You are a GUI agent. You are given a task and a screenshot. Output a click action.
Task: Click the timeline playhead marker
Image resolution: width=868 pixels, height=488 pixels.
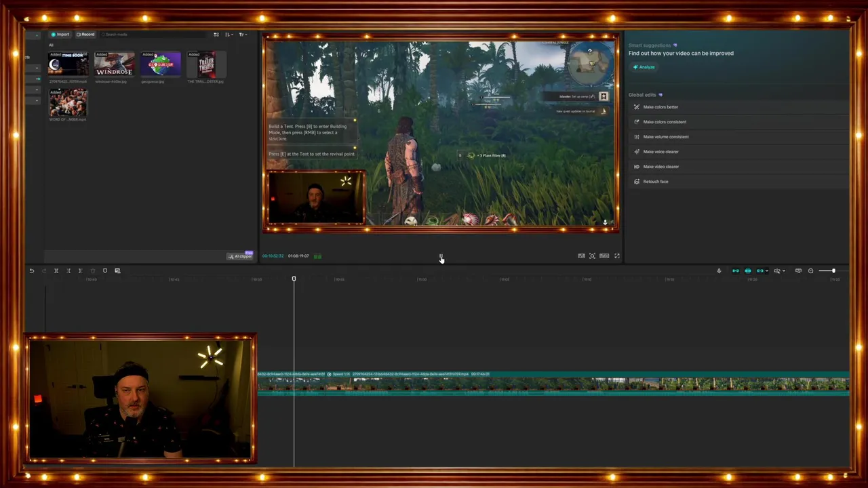[294, 279]
